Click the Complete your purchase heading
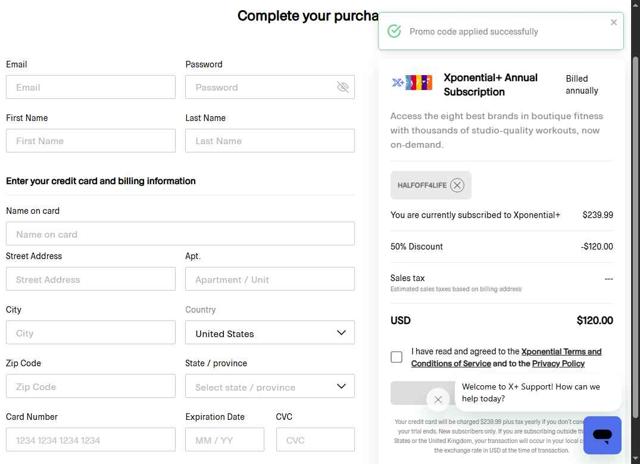 [x=308, y=16]
